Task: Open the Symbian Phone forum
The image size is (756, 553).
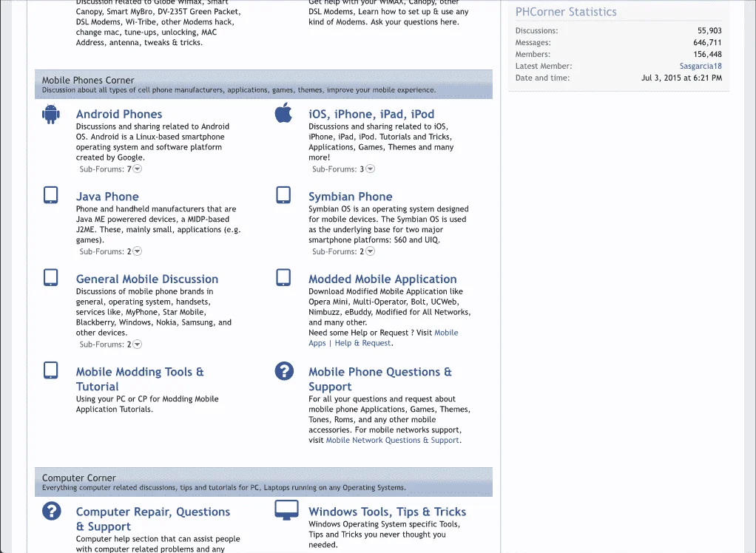Action: [x=351, y=197]
